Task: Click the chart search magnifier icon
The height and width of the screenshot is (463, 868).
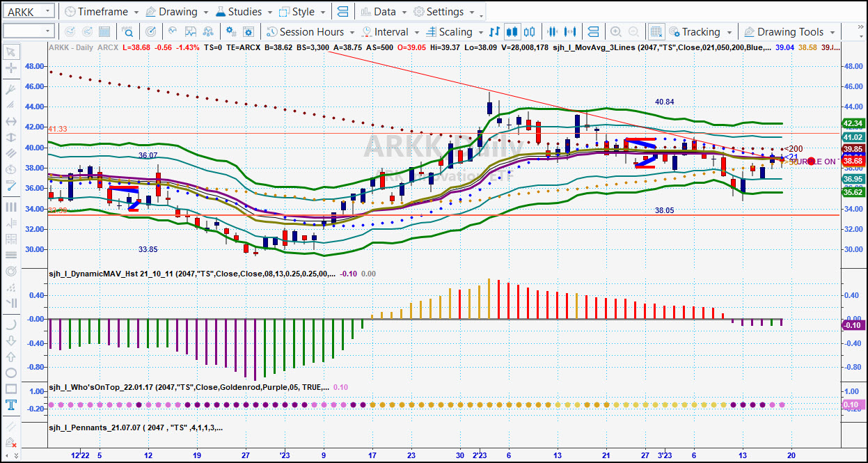Action: tap(128, 31)
